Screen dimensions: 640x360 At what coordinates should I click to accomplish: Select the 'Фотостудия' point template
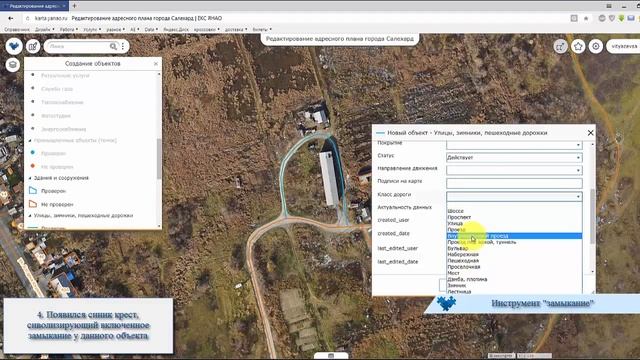pos(56,116)
